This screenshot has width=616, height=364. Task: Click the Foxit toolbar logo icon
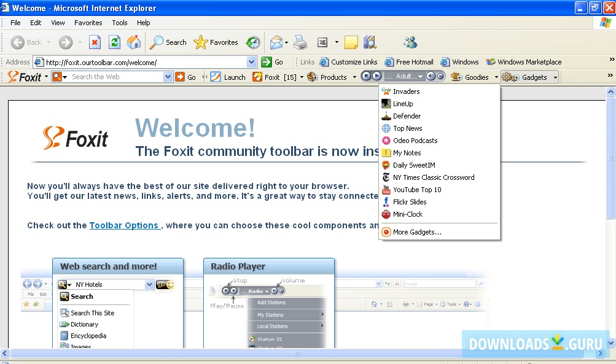click(12, 76)
